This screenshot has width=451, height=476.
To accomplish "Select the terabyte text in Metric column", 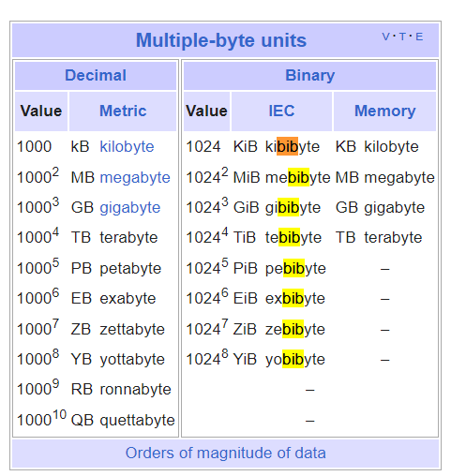I will point(128,238).
